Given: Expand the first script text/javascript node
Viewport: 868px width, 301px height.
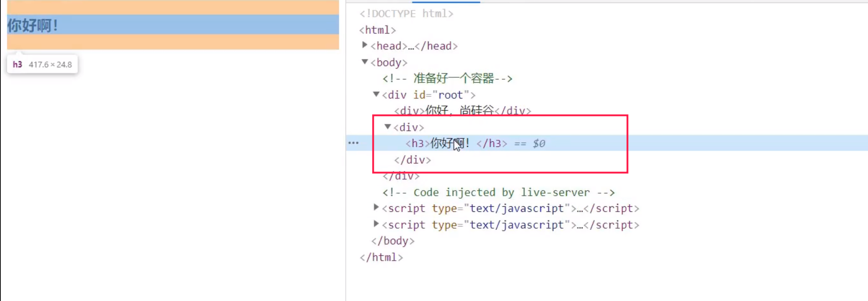Looking at the screenshot, I should [376, 207].
